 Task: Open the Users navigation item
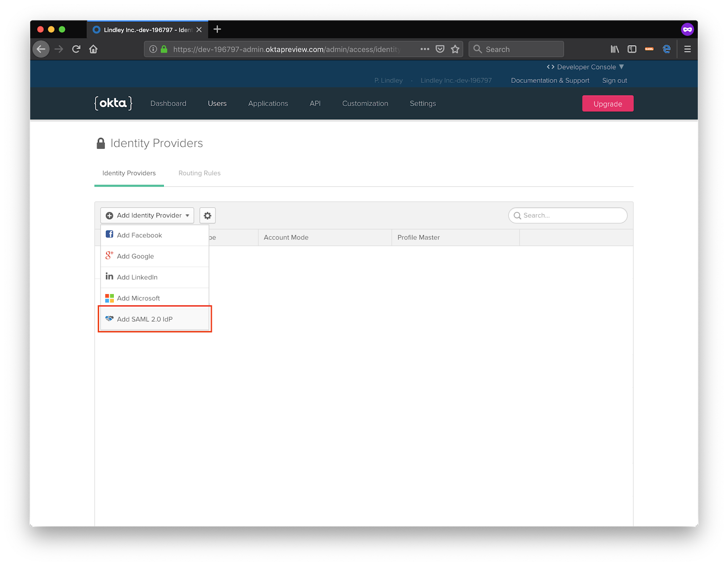tap(217, 104)
